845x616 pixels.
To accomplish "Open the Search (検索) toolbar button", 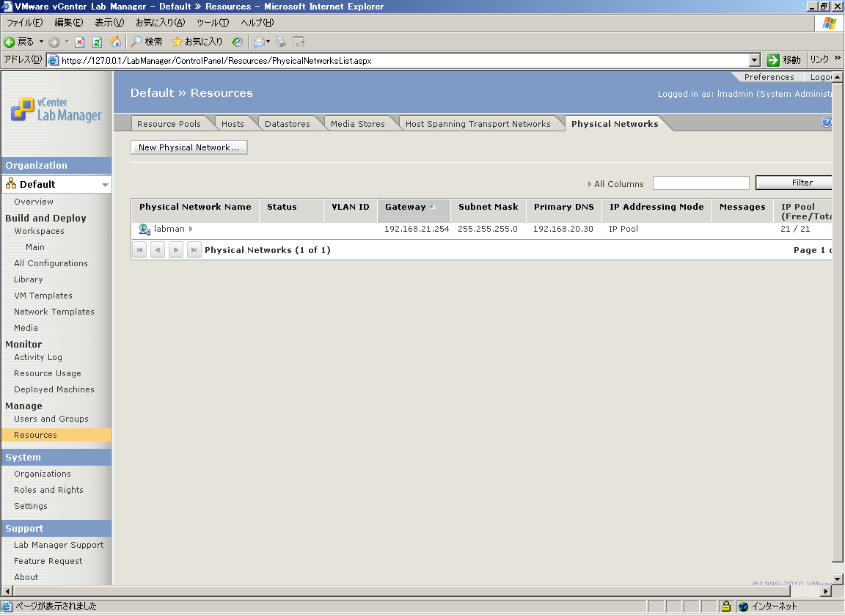I will [x=147, y=42].
